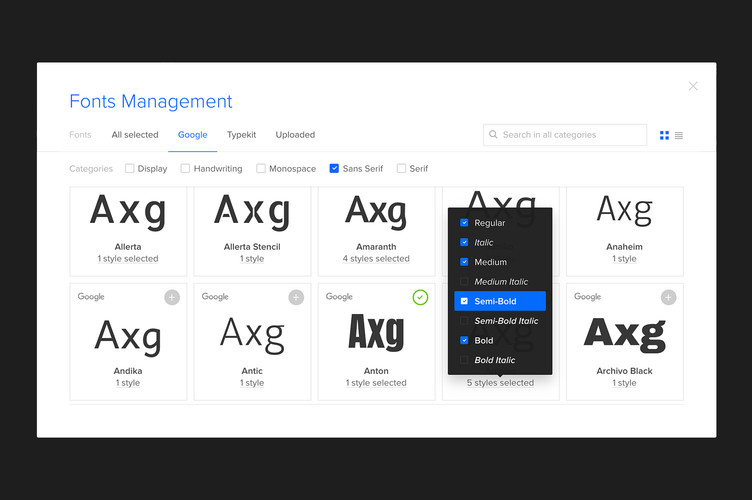Click the Google label on Archivo Black card
The image size is (752, 500).
(x=588, y=297)
